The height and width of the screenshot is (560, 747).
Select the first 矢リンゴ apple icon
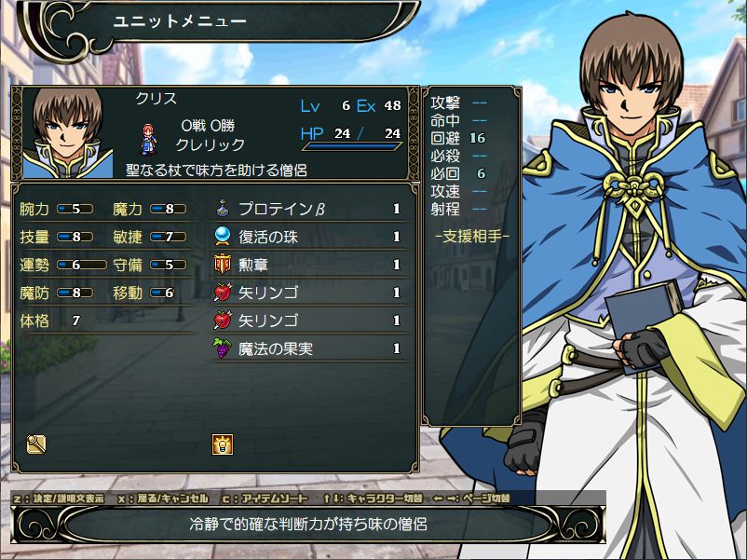coord(223,293)
